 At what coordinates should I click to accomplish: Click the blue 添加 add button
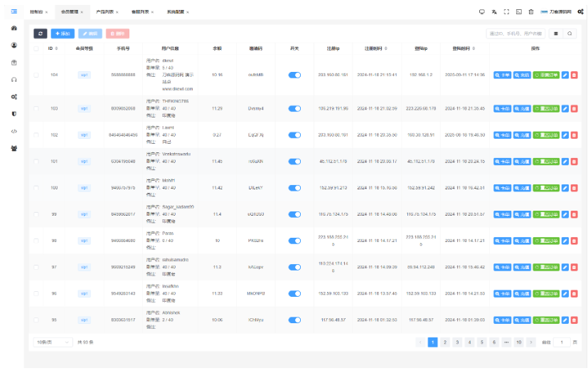[63, 33]
